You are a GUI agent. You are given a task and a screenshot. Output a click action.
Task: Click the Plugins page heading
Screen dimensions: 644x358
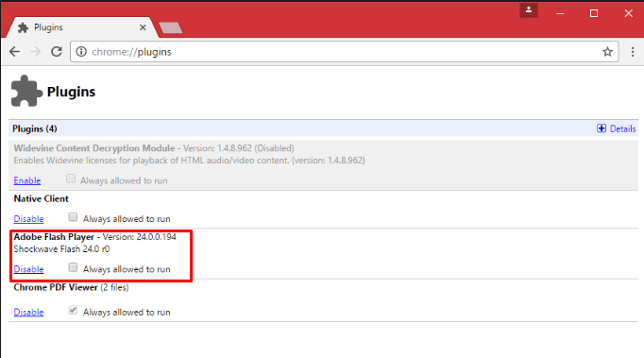click(71, 92)
